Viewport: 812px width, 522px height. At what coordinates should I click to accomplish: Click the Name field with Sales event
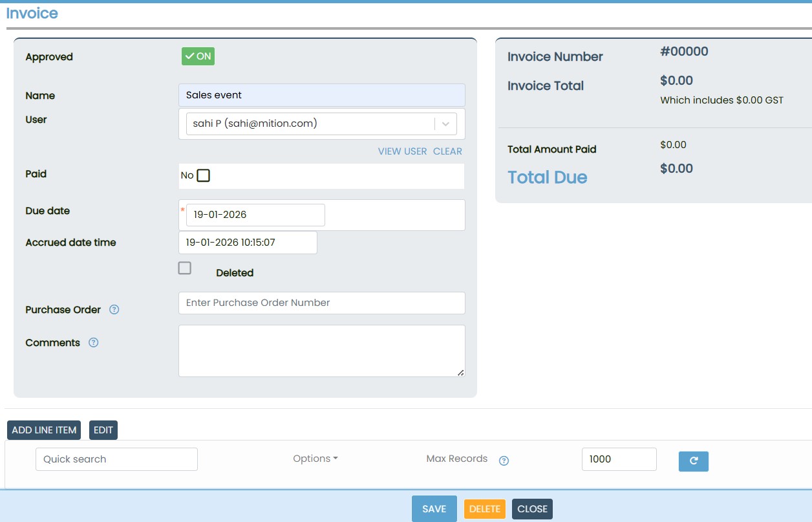click(x=321, y=95)
